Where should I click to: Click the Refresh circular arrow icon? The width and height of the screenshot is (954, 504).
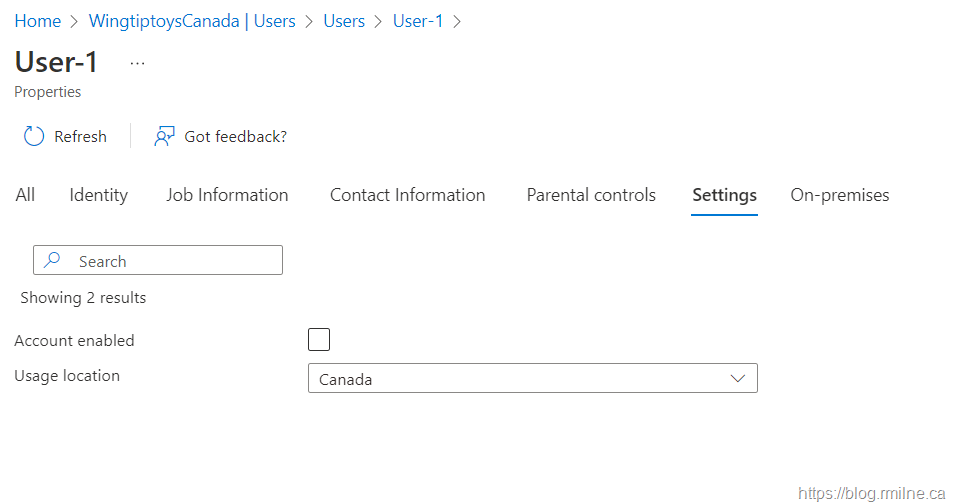coord(34,137)
